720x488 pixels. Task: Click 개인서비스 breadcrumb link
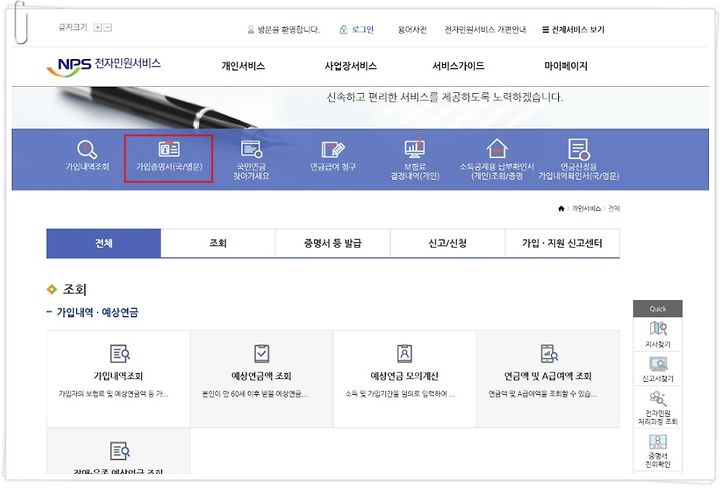click(x=586, y=208)
